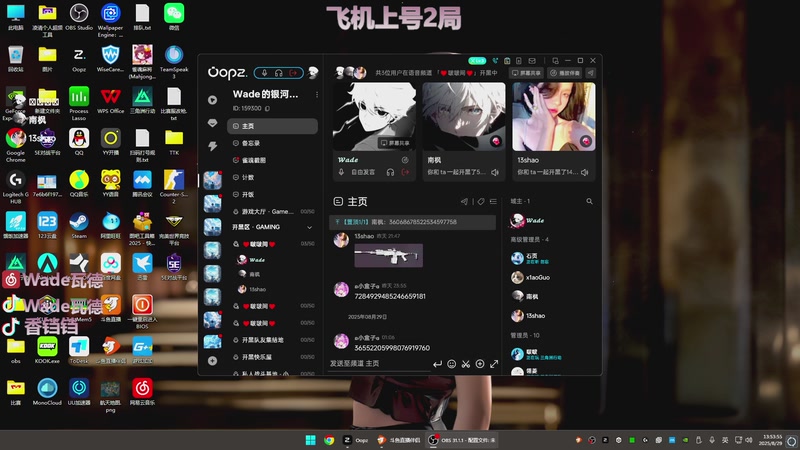Open the pinned message from 南枫
This screenshot has height=450, width=800.
tap(412, 222)
